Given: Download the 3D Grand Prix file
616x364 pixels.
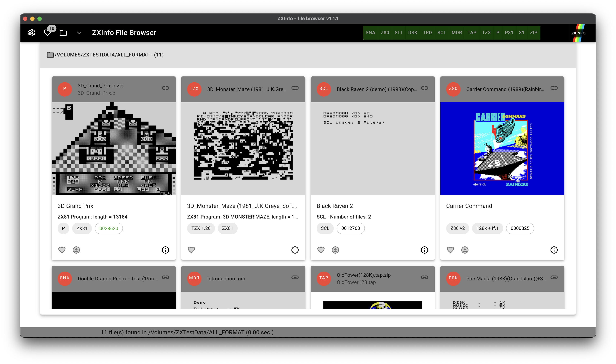Looking at the screenshot, I should tap(76, 250).
